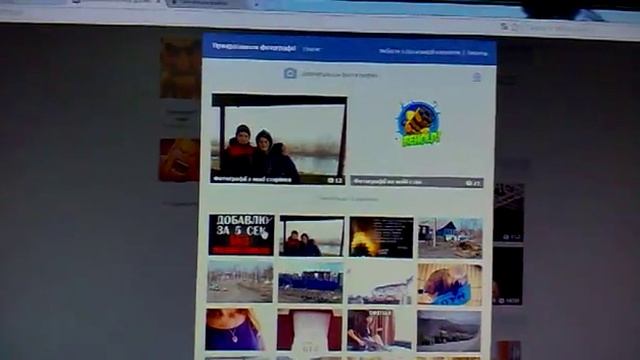Select the hillside landscape photo
The height and width of the screenshot is (360, 640).
(x=449, y=331)
